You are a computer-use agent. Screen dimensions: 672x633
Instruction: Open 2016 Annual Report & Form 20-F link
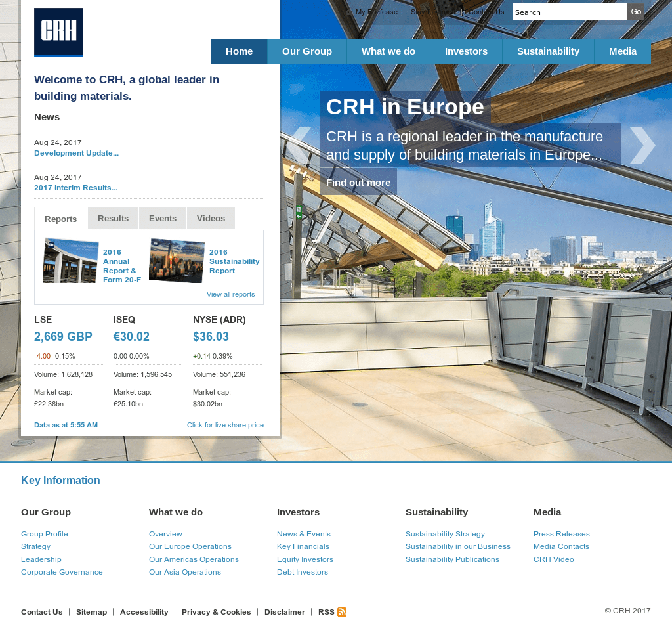pyautogui.click(x=121, y=266)
